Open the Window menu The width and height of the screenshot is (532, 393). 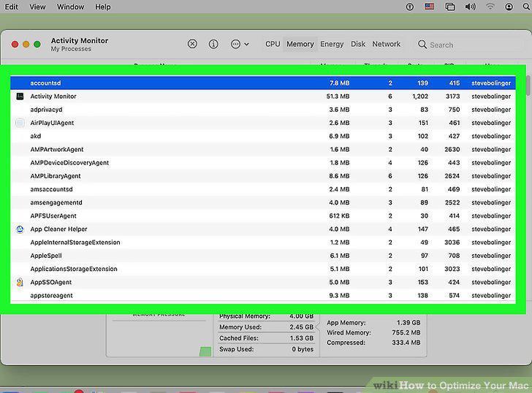coord(70,7)
